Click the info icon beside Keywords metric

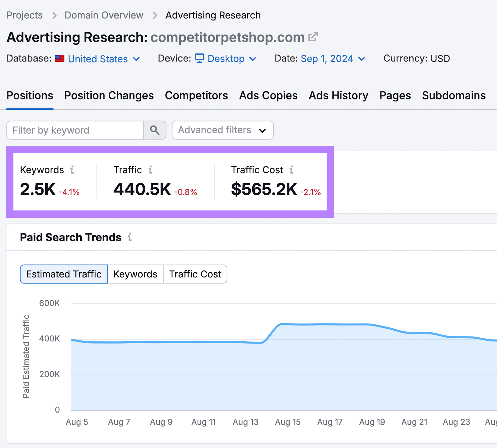tap(72, 170)
